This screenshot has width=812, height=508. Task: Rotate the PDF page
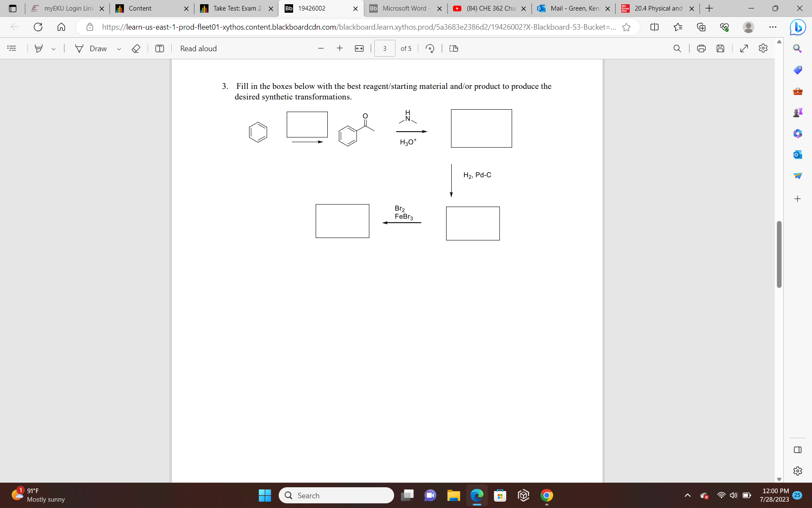point(430,48)
